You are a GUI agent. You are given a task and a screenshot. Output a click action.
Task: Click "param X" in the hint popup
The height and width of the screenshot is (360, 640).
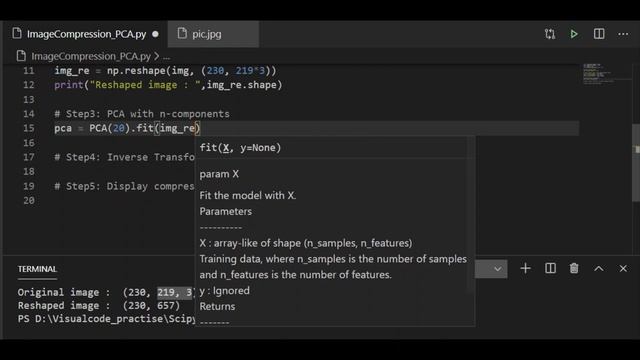tap(219, 174)
